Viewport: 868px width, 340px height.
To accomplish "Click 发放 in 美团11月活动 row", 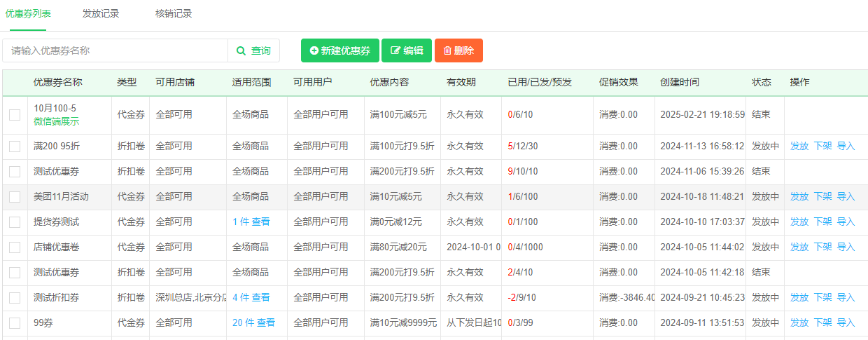I will click(799, 197).
